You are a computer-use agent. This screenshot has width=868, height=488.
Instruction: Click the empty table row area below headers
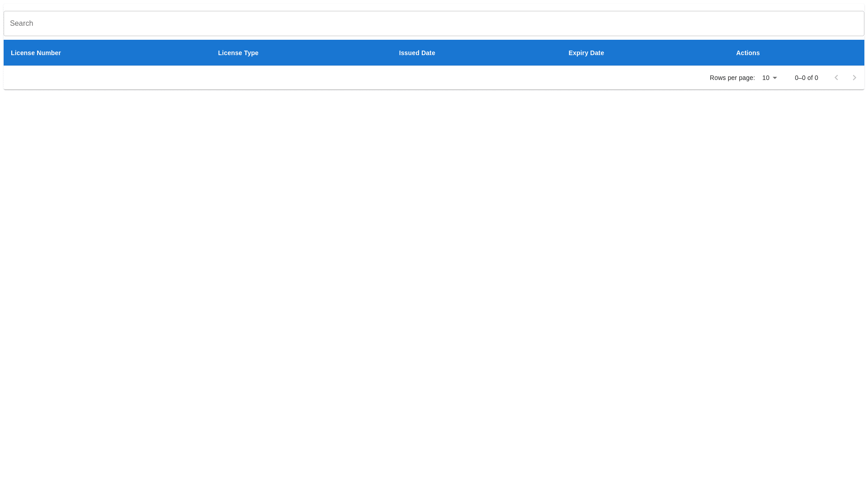(x=316, y=77)
